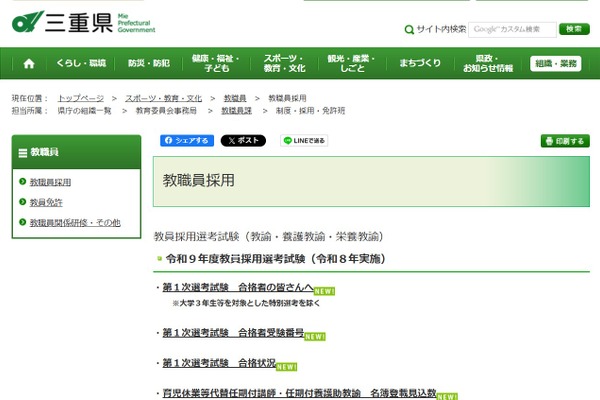Open sidebar link 教員免許

click(x=46, y=202)
